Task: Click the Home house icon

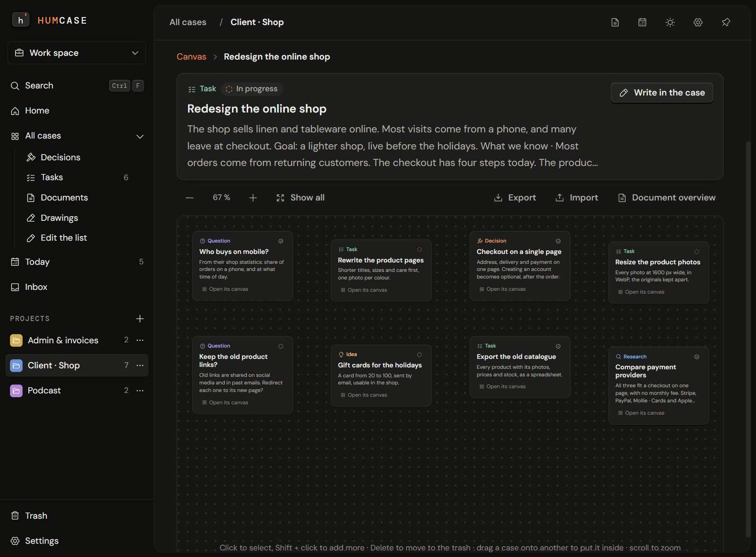Action: pos(15,111)
